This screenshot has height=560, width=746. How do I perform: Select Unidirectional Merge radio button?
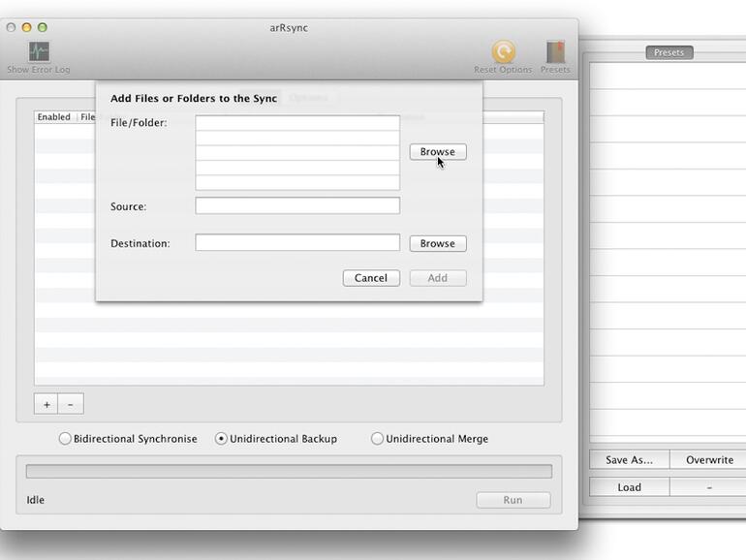[378, 439]
